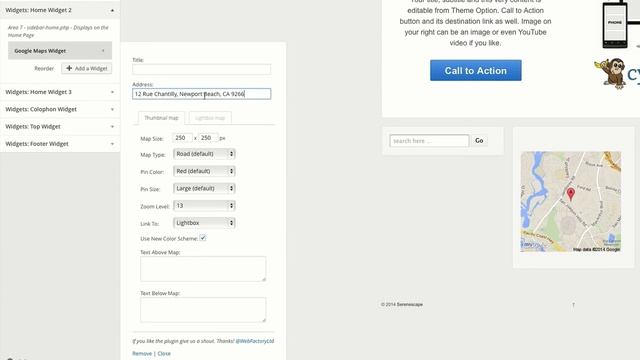Click the Add a Widget button
Image resolution: width=640 pixels, height=360 pixels.
click(87, 69)
